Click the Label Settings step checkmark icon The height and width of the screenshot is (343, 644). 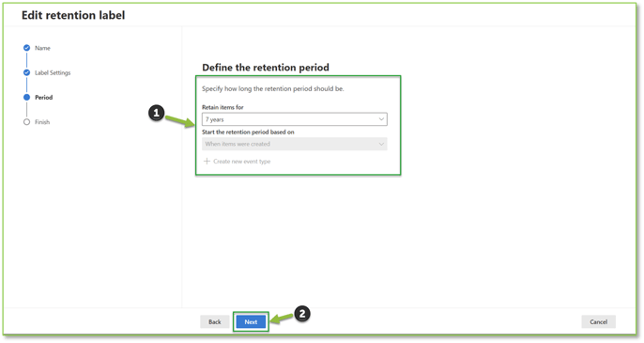pos(26,72)
